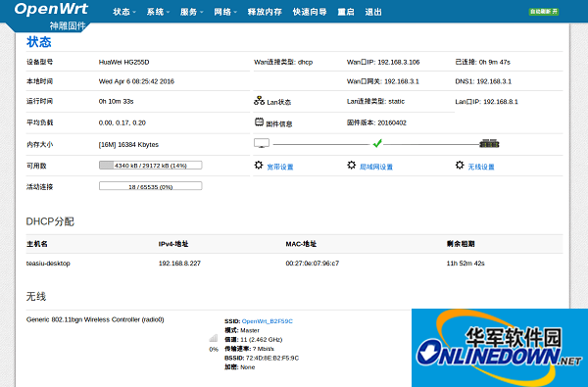Click the MAC-地址 column header
Image resolution: width=588 pixels, height=387 pixels.
pos(301,244)
